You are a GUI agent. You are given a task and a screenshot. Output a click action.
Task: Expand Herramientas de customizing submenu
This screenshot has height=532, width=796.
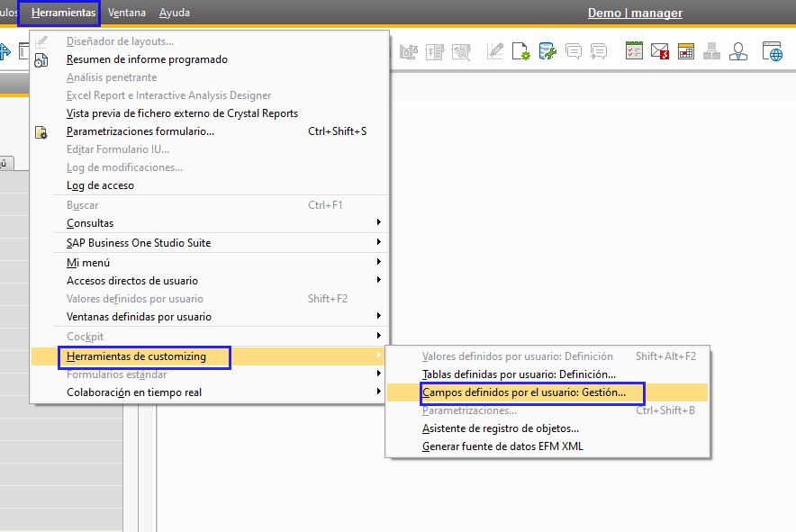coord(379,356)
